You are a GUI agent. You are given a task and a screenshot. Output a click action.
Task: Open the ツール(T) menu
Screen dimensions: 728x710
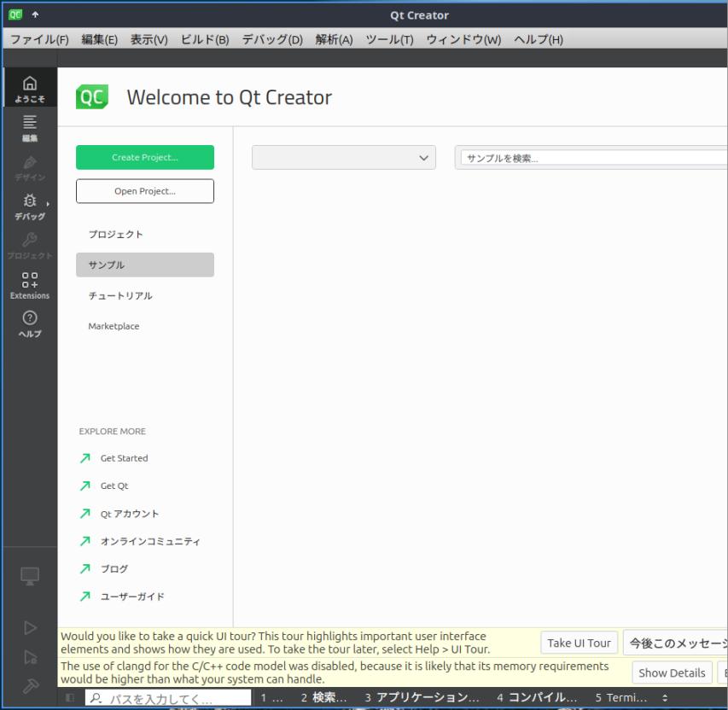pyautogui.click(x=389, y=39)
